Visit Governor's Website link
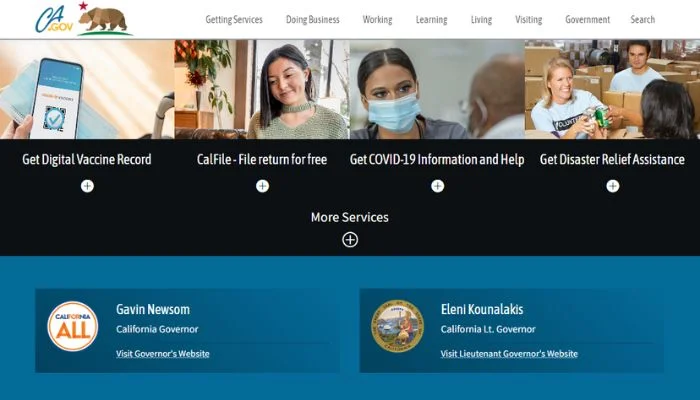700x400 pixels. 162,354
